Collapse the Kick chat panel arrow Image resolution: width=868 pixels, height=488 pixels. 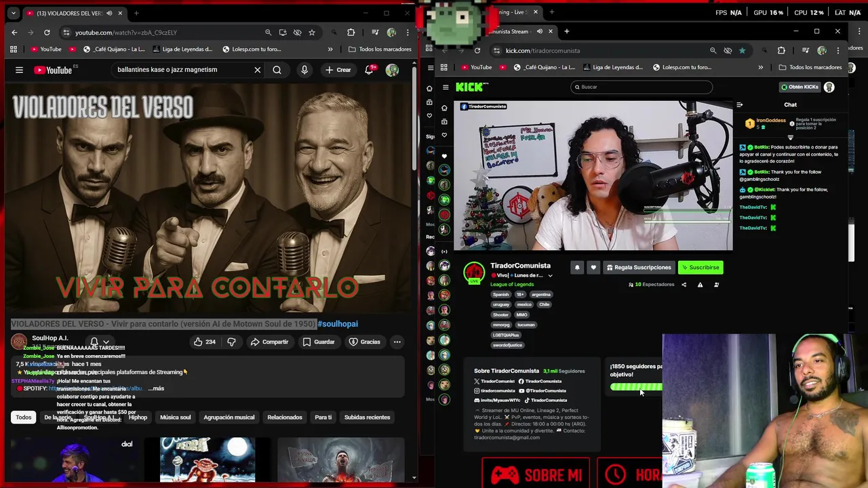(x=740, y=105)
